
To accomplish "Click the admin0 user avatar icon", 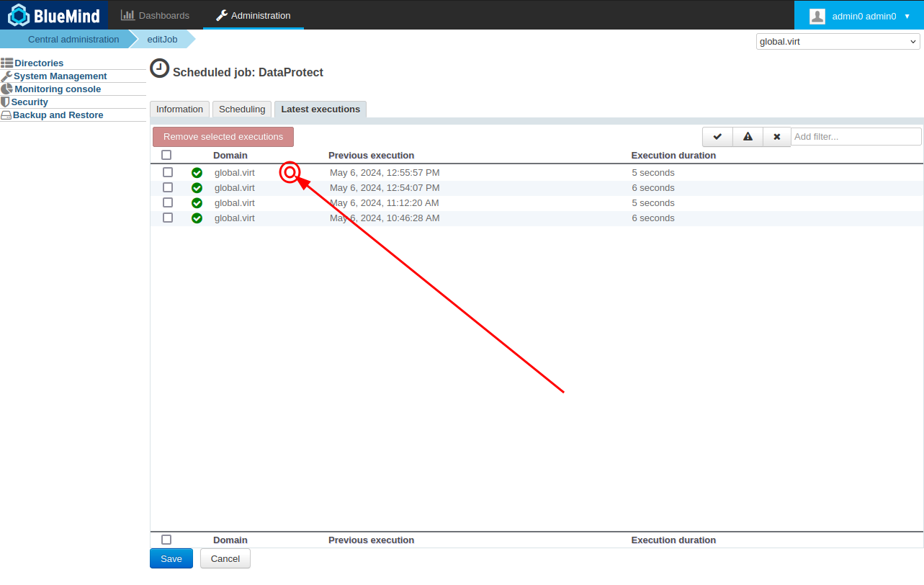I will [817, 16].
